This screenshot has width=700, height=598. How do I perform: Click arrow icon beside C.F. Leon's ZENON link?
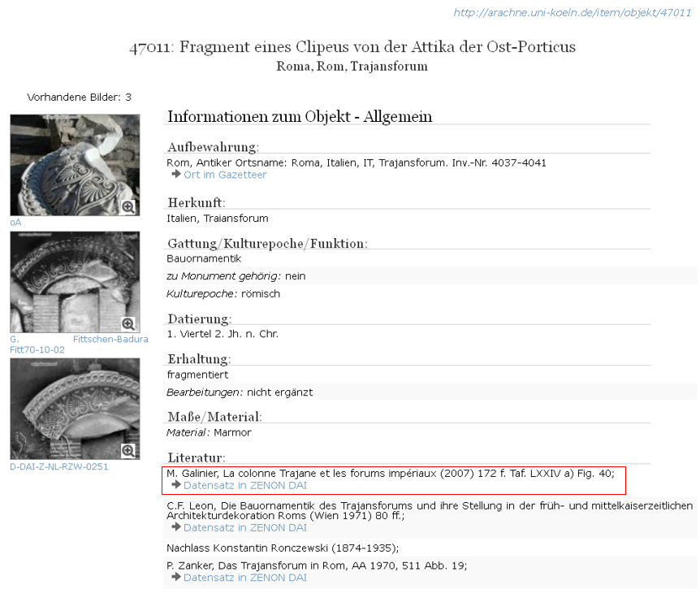pyautogui.click(x=176, y=527)
